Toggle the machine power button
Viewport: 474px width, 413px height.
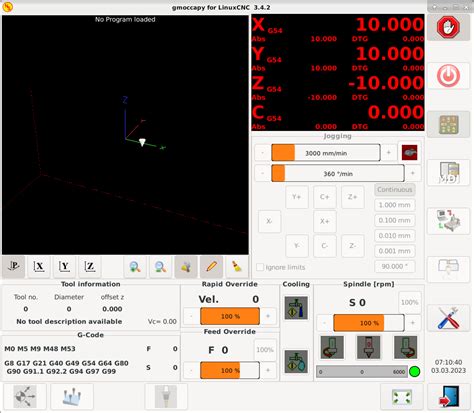coord(448,76)
